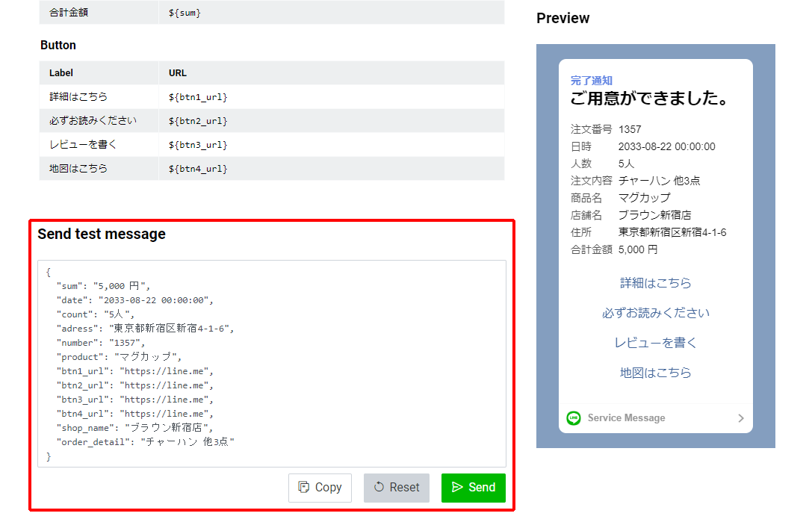Click the 地図はこちら preview link
This screenshot has width=812, height=528.
point(655,373)
